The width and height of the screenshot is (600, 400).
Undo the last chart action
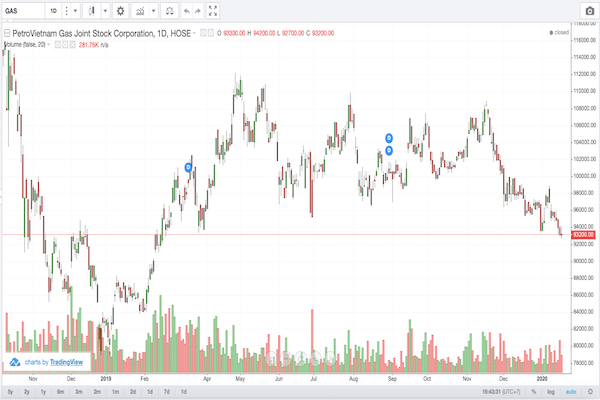[x=186, y=11]
